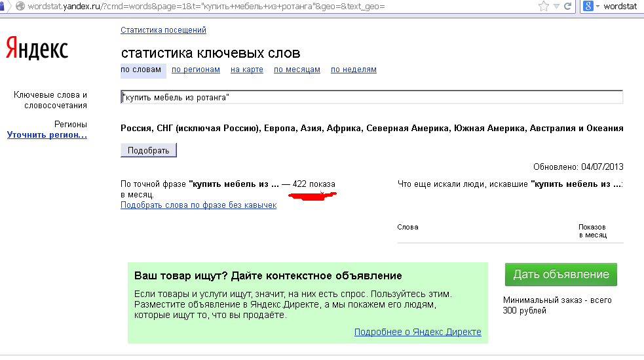Image resolution: width=644 pixels, height=360 pixels.
Task: Open the address bar history dropdown arrow
Action: [x=556, y=6]
